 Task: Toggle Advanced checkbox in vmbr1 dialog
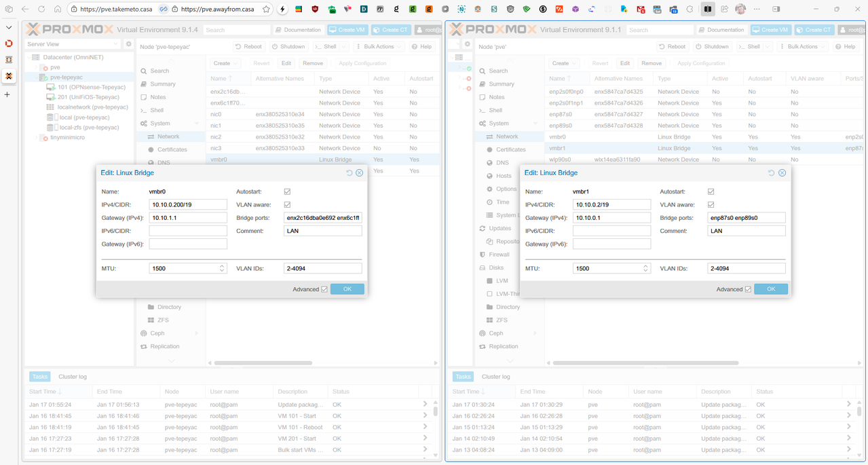[748, 289]
